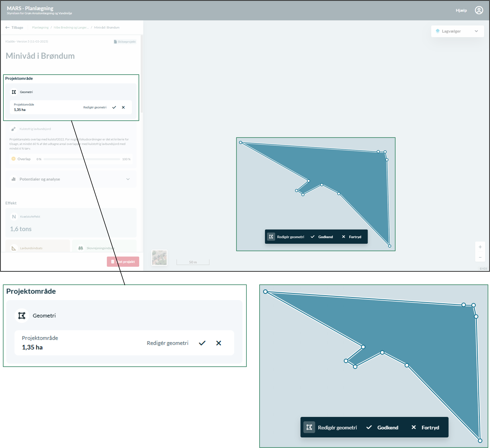The width and height of the screenshot is (490, 448).
Task: Click the Overlap label text
Action: [x=24, y=159]
